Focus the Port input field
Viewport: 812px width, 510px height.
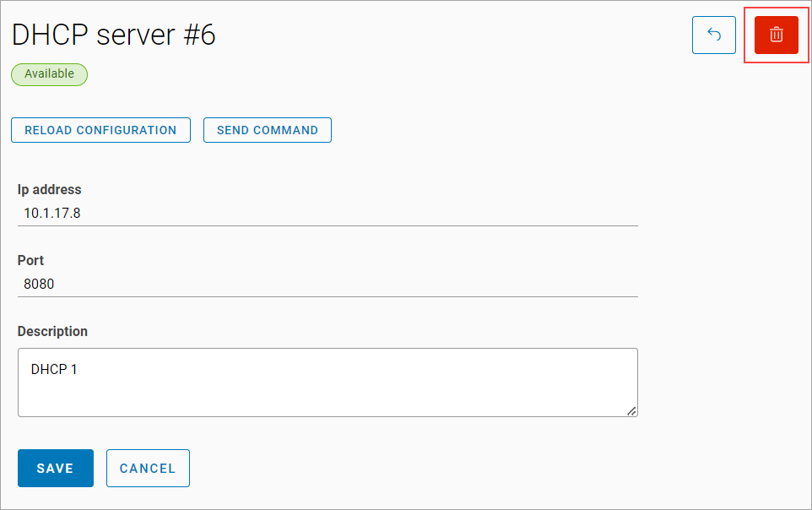click(x=328, y=285)
